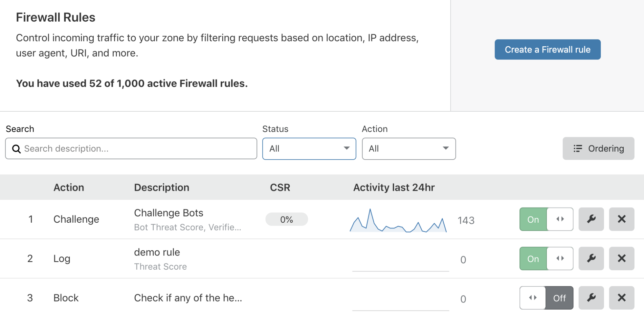Viewport: 644px width, 316px height.
Task: Click the CSR column header
Action: pyautogui.click(x=280, y=187)
